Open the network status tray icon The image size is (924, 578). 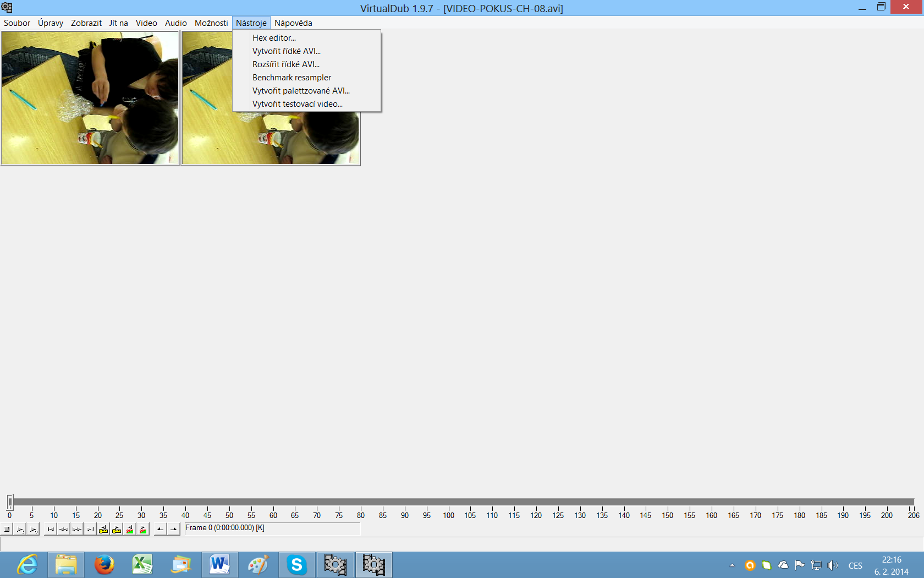816,565
